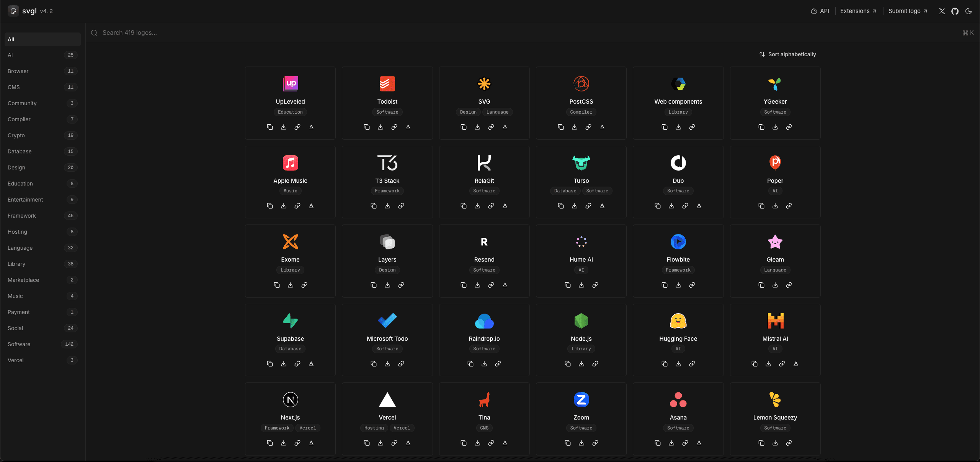Click the Asana wordmark icon
The width and height of the screenshot is (980, 462).
(x=699, y=443)
